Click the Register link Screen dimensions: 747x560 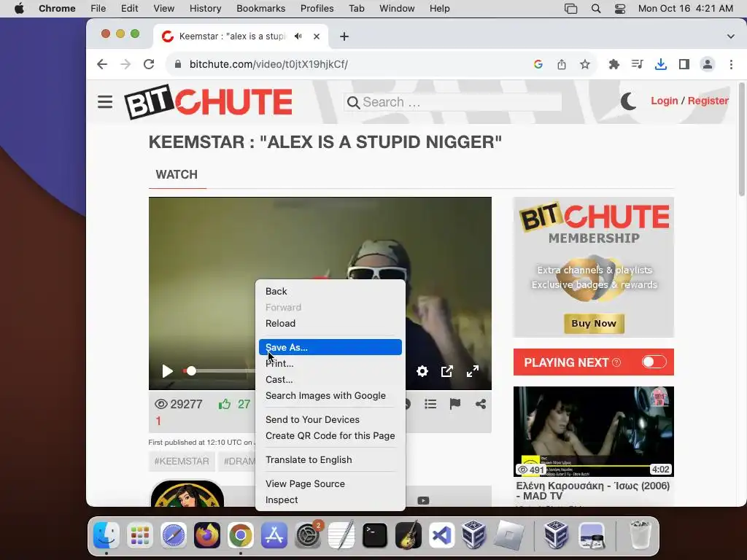[x=708, y=101]
